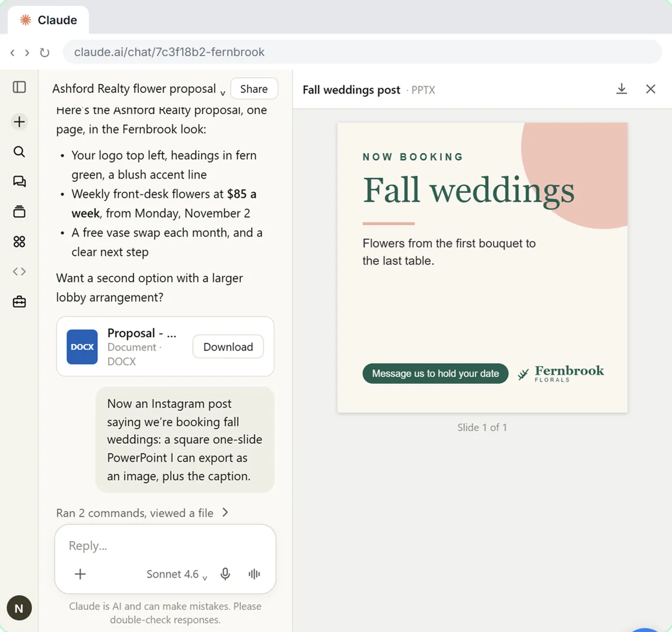Click the slide preview thumbnail

(482, 268)
